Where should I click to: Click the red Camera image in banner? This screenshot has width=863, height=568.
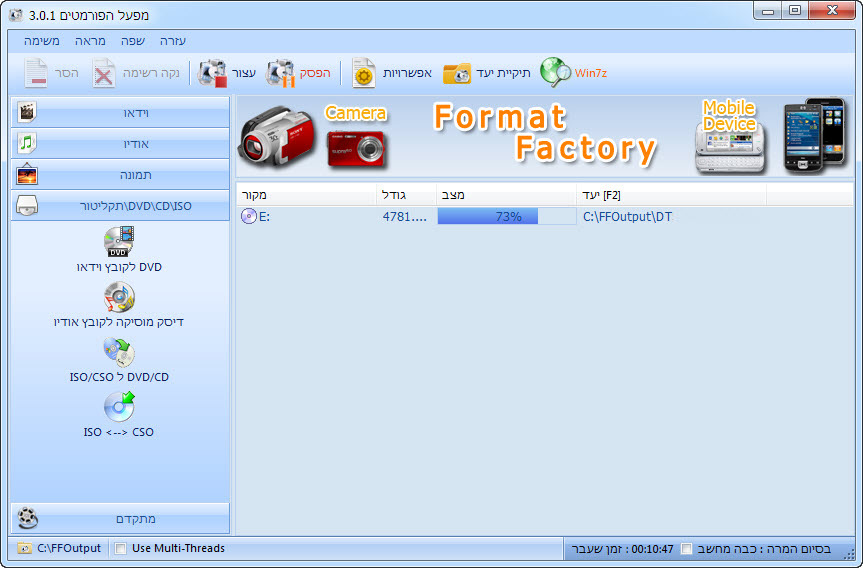click(357, 148)
